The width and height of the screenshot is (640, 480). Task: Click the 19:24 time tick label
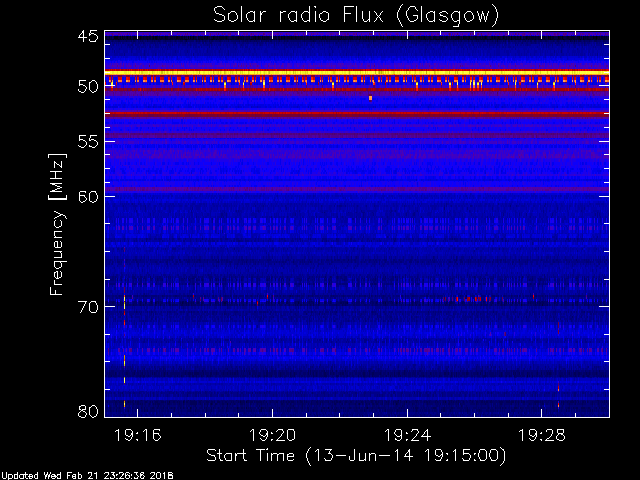pyautogui.click(x=407, y=435)
